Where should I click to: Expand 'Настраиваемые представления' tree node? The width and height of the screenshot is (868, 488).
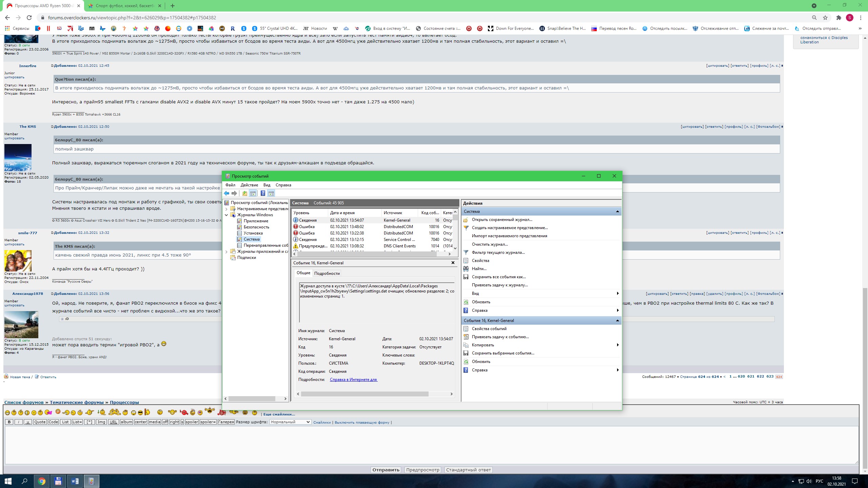tap(226, 209)
